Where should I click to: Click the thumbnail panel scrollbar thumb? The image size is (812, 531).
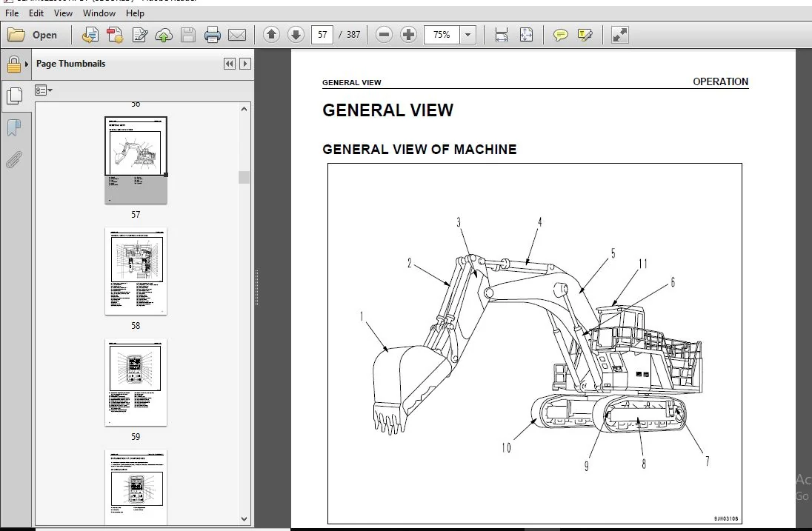tap(244, 177)
